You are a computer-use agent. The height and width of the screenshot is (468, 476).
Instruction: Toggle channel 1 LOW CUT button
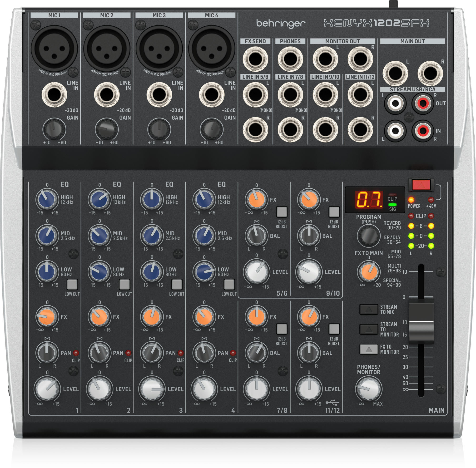(x=72, y=284)
